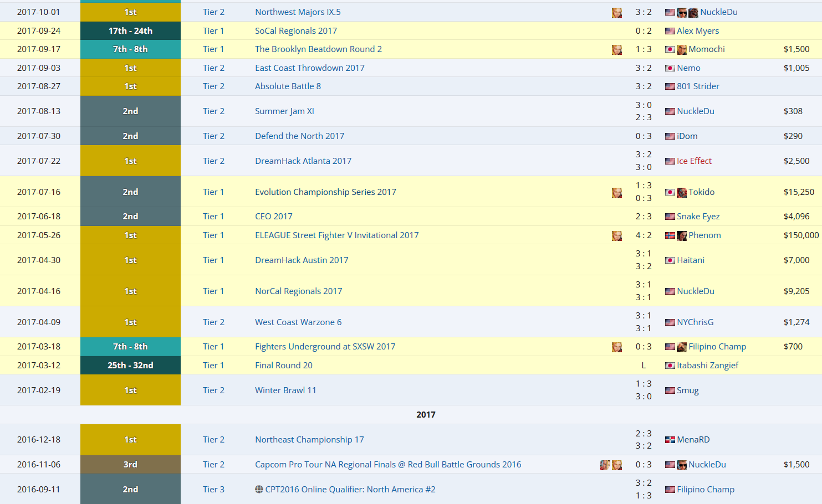Open the Final Round 20 link

tap(284, 366)
